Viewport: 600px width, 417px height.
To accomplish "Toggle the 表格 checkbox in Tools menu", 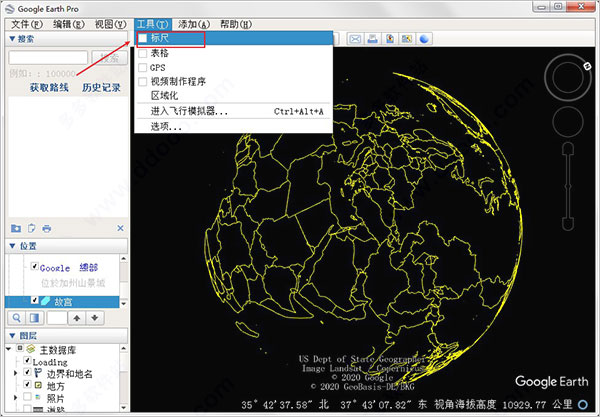I will 142,53.
